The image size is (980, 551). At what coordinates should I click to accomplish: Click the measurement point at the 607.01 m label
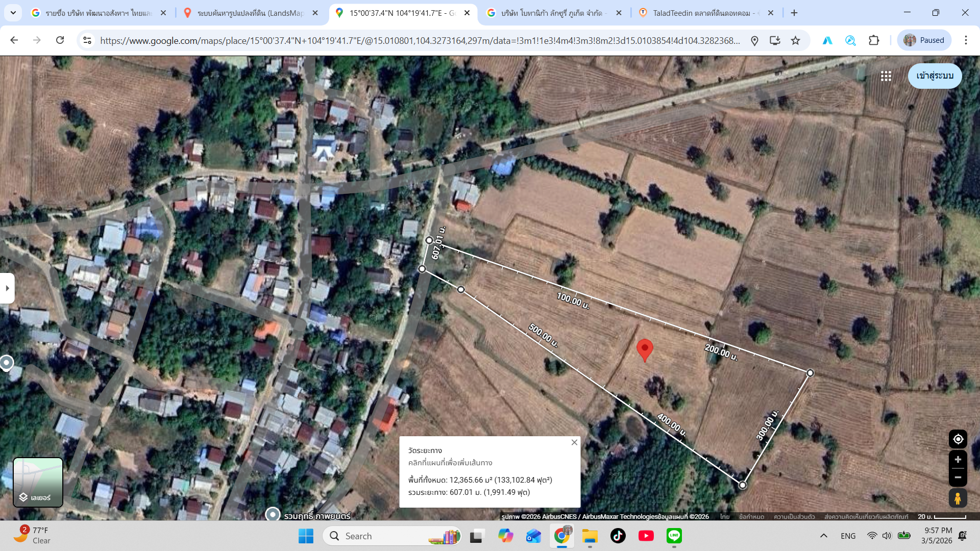click(x=429, y=240)
